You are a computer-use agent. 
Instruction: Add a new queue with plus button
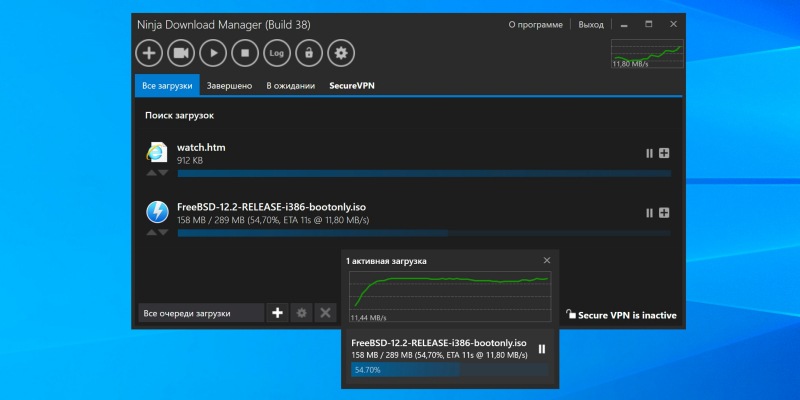[277, 313]
